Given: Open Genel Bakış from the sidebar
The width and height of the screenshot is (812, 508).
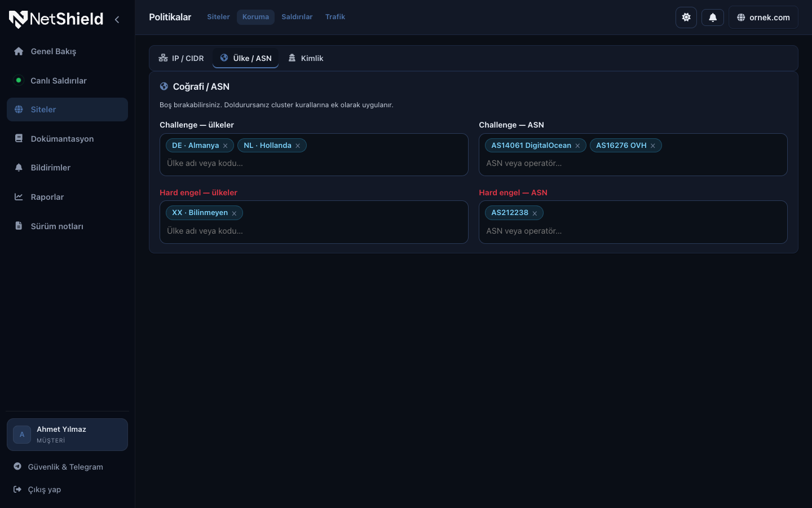Looking at the screenshot, I should tap(67, 51).
